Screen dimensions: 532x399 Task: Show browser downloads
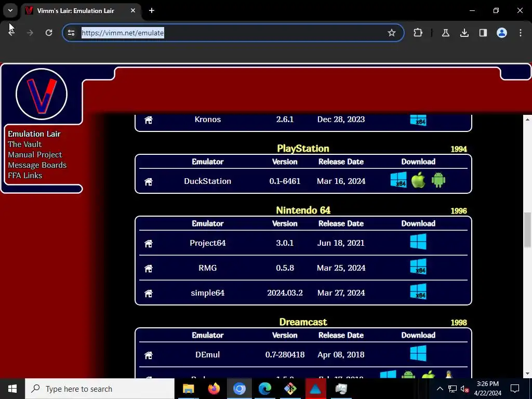click(x=464, y=33)
